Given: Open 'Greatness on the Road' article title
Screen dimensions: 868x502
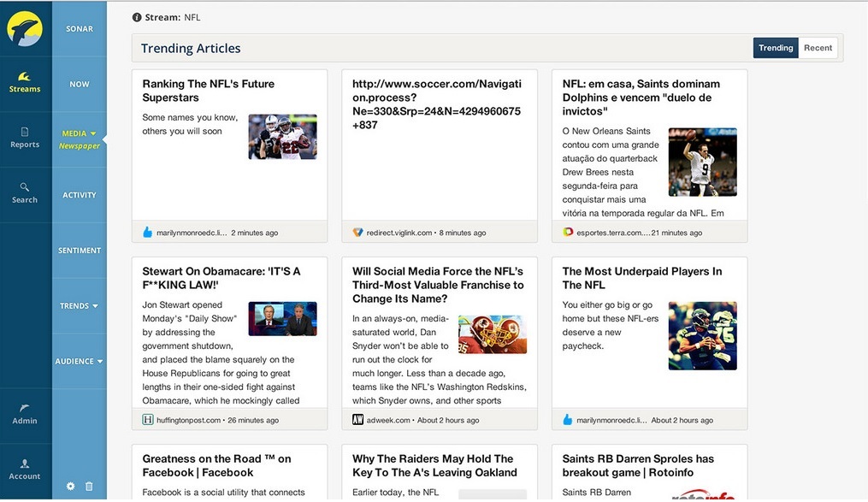Looking at the screenshot, I should tap(216, 465).
